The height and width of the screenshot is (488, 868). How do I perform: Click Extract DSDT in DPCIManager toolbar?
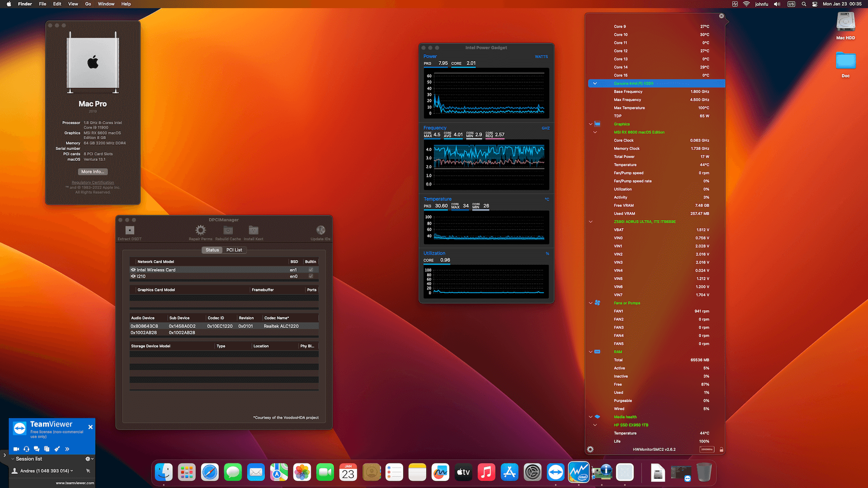(130, 230)
